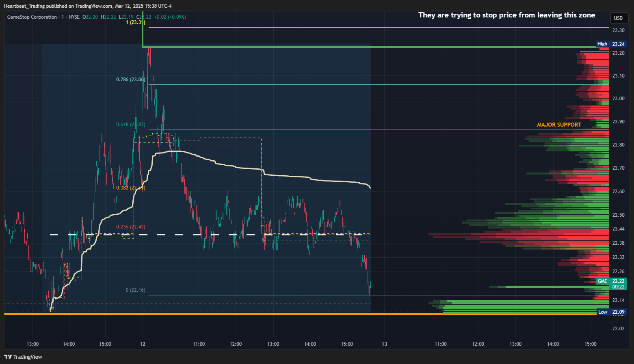This screenshot has width=634, height=364.
Task: Select the 0.236 (22.43) Fibonacci label
Action: 130,227
